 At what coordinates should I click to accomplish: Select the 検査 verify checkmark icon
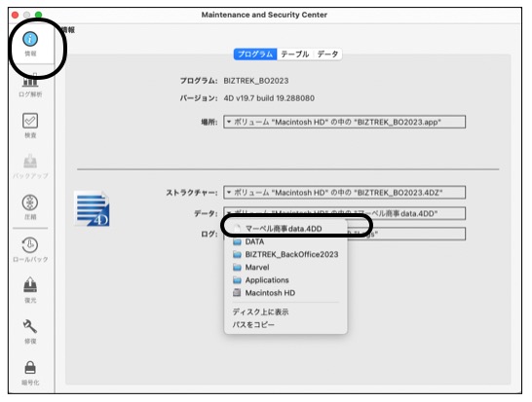click(x=30, y=126)
